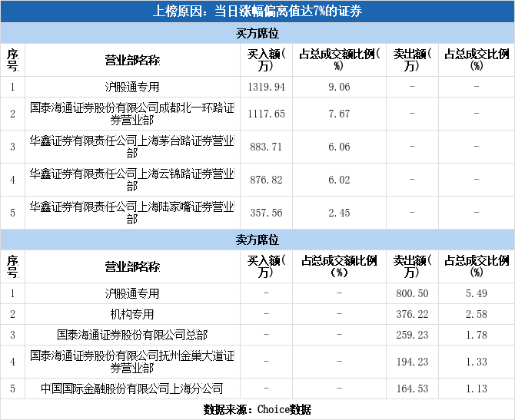Click sell percentage 5.49

[477, 293]
